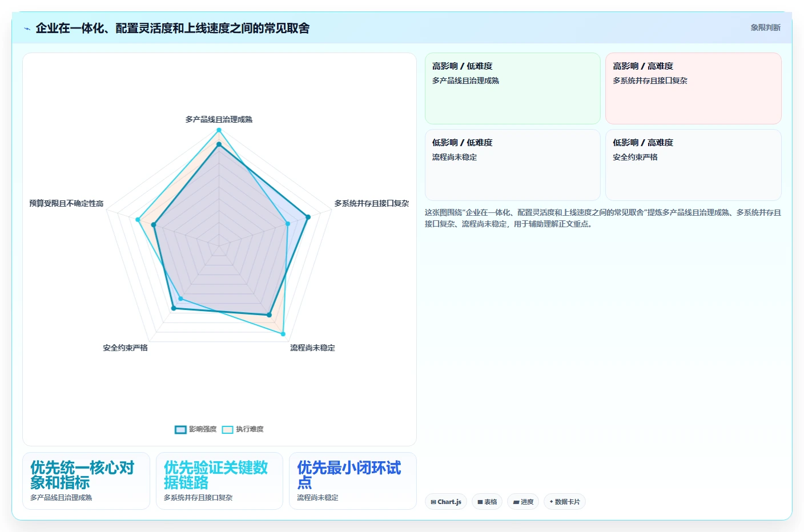
Task: Click radar axis label 预算受限且不确定性高
Action: [66, 203]
